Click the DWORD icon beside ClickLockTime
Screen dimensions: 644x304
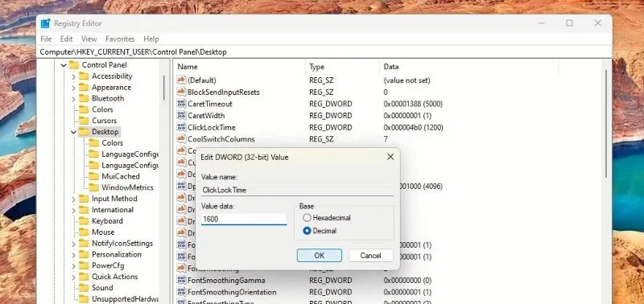click(x=181, y=127)
